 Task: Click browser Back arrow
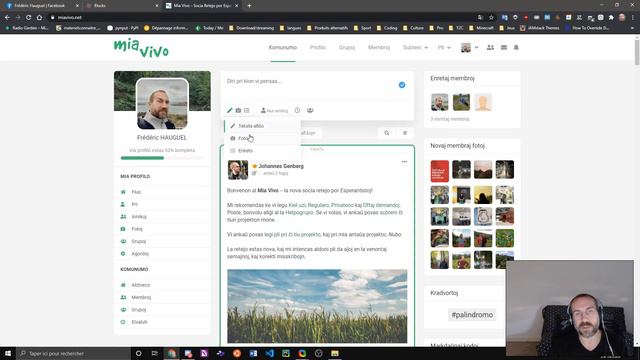click(7, 18)
